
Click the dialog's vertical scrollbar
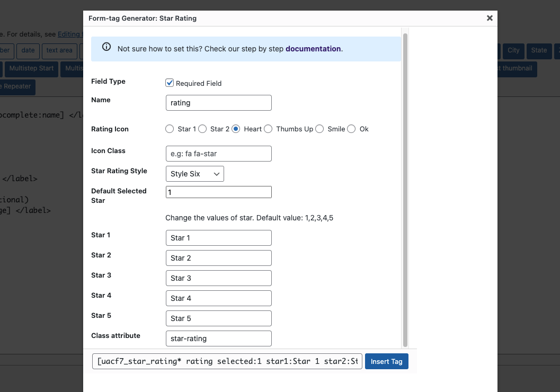[x=405, y=185]
